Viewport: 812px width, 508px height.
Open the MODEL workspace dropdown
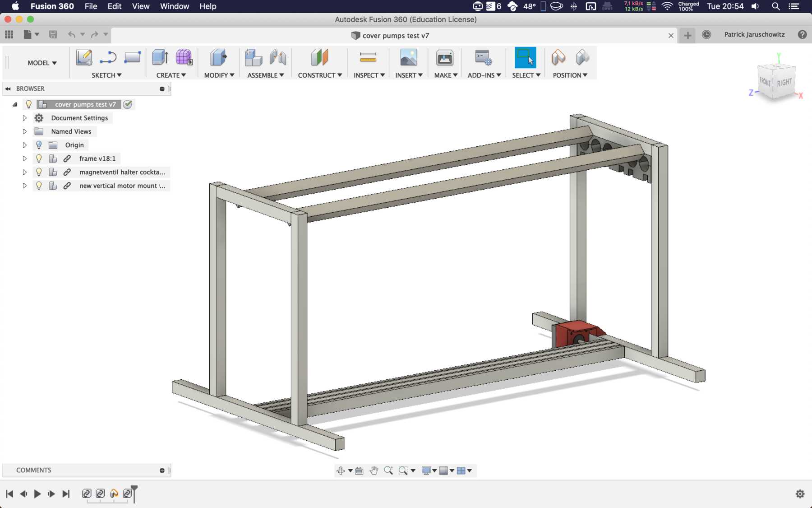[x=42, y=63]
